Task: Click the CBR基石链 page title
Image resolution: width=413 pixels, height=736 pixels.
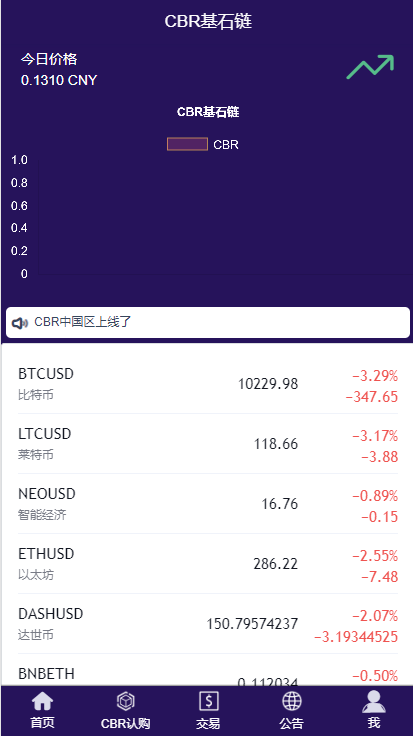Action: pos(208,22)
